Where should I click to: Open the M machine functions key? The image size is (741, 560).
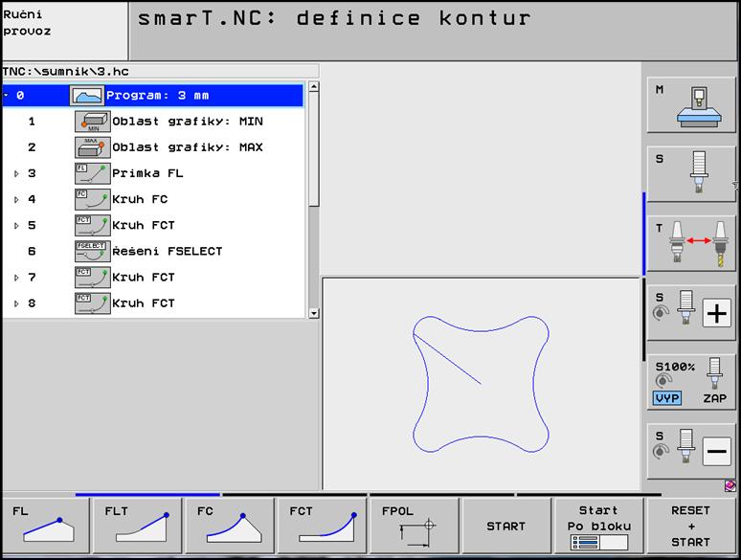coord(690,105)
